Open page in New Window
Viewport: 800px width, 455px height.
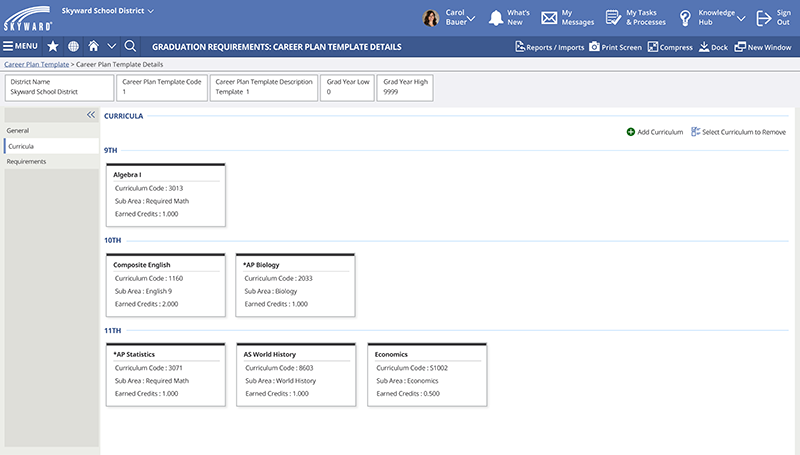point(763,47)
